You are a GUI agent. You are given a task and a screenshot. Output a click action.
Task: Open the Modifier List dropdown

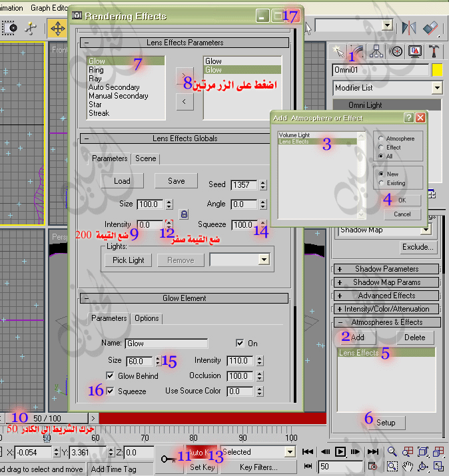click(437, 88)
